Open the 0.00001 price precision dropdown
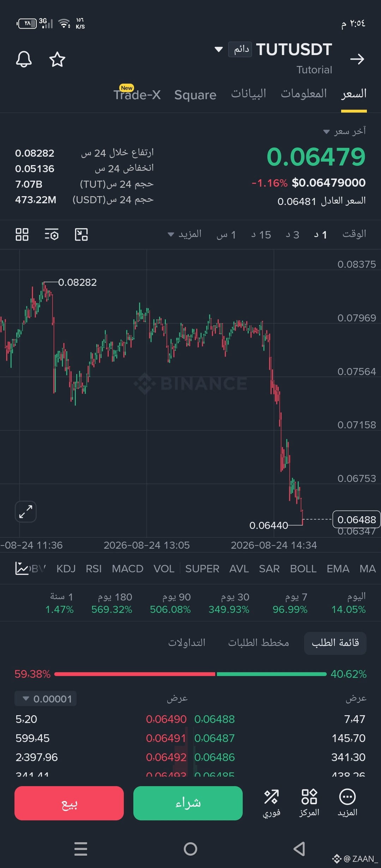 (46, 699)
